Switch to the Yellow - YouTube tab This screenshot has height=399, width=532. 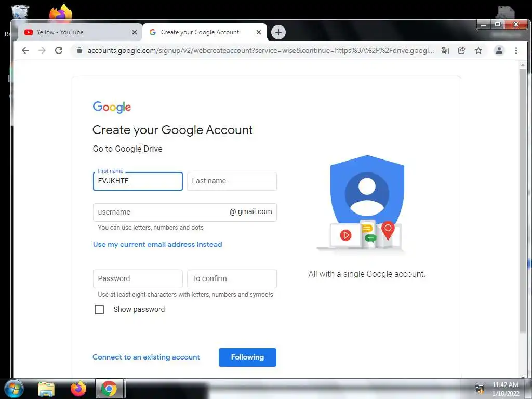79,32
